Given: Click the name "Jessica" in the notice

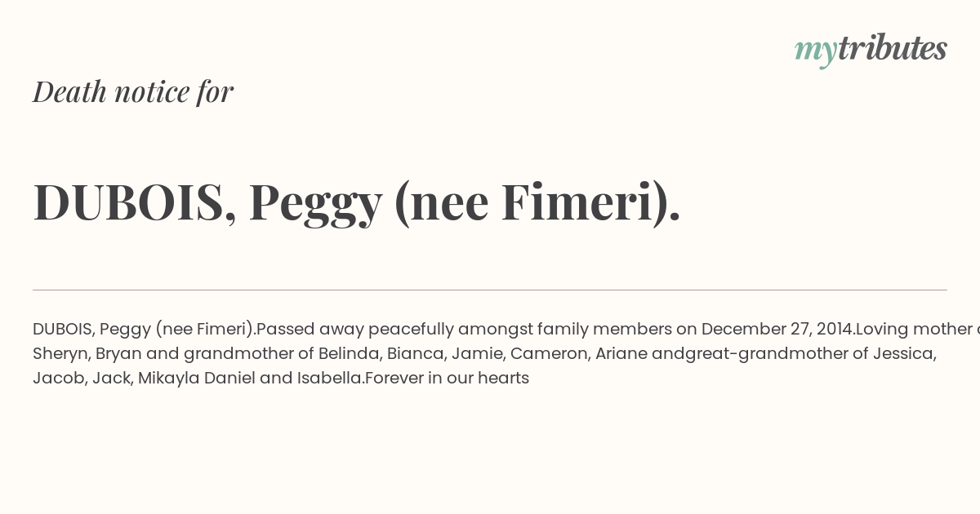Looking at the screenshot, I should pyautogui.click(x=904, y=353).
